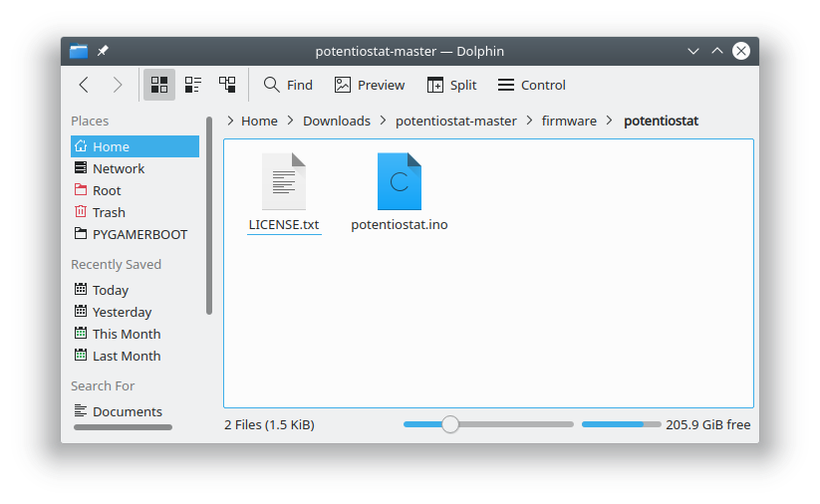Open Trash in Places panel
Viewport: 820px width, 504px height.
click(135, 212)
